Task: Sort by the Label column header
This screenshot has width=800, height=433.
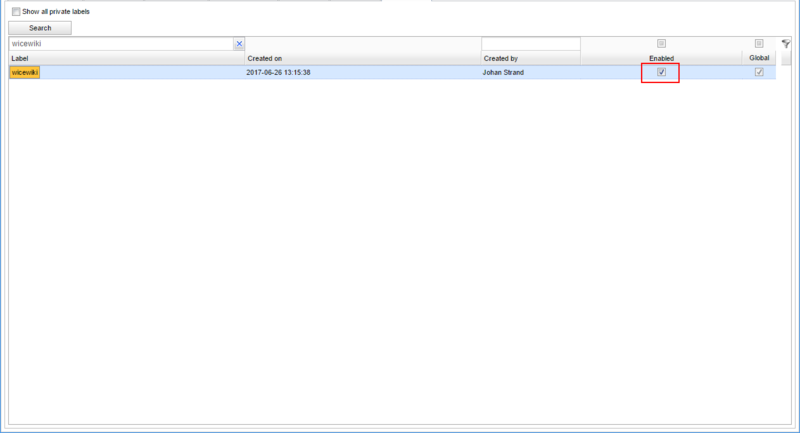Action: (126, 59)
